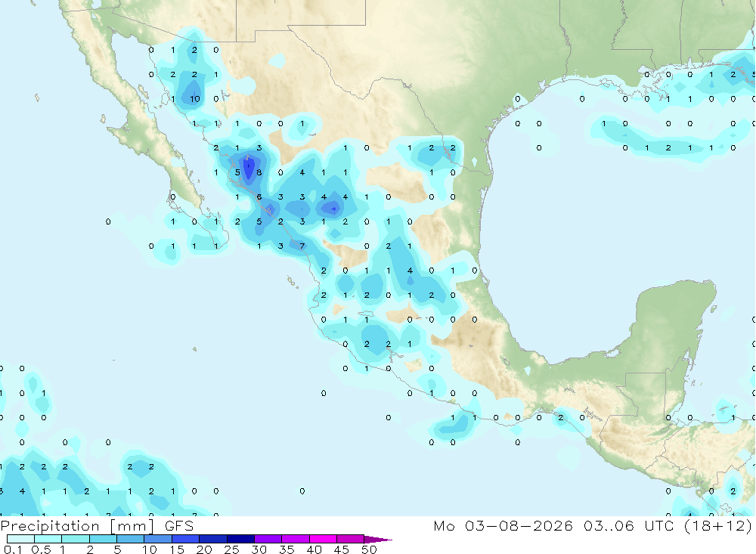This screenshot has width=756, height=554.
Task: Click the 20–25 mm dark blue legend swatch
Action: [213, 539]
